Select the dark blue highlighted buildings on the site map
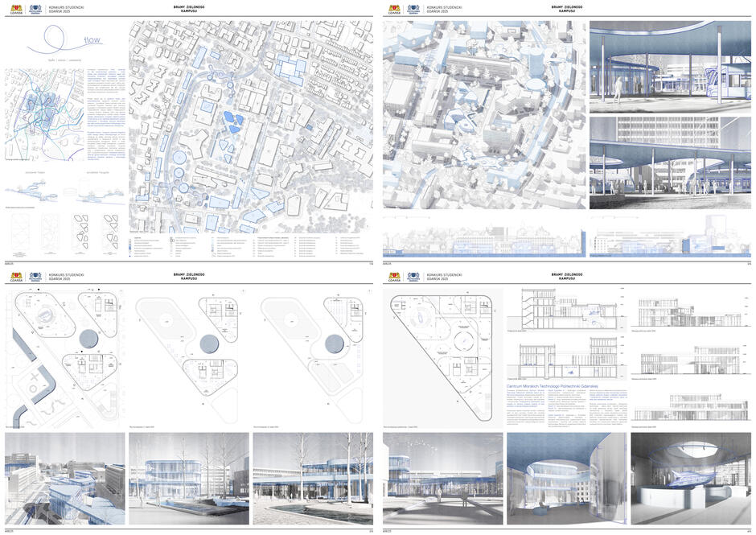This screenshot has height=535, width=756. point(232,123)
